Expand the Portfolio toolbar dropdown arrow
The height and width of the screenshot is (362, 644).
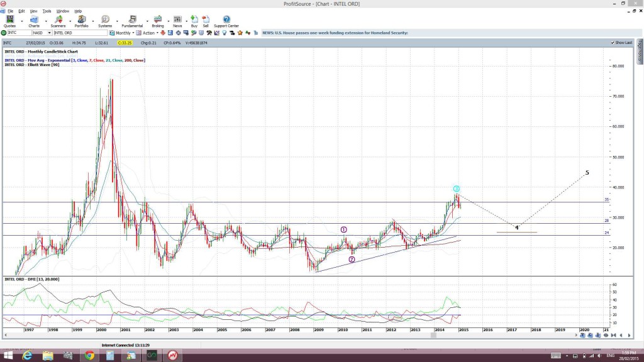click(x=93, y=21)
